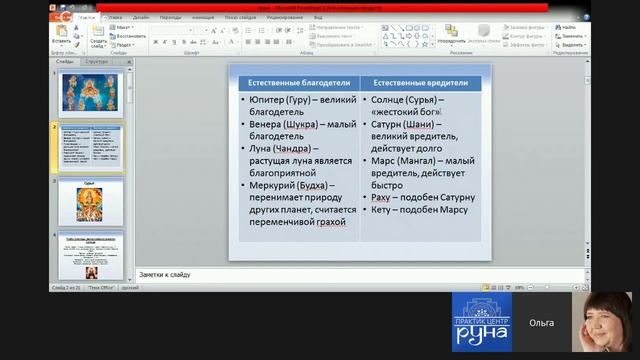The width and height of the screenshot is (640, 360).
Task: Expand the shapes gallery more arrow
Action: 433,44
